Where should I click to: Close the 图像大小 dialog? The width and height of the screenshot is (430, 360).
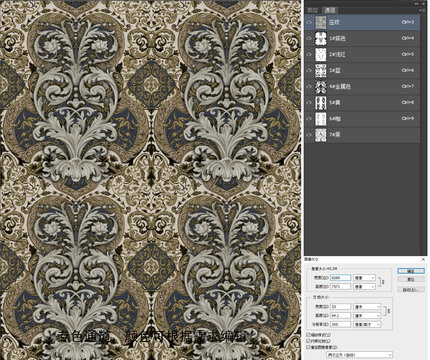coord(423,259)
